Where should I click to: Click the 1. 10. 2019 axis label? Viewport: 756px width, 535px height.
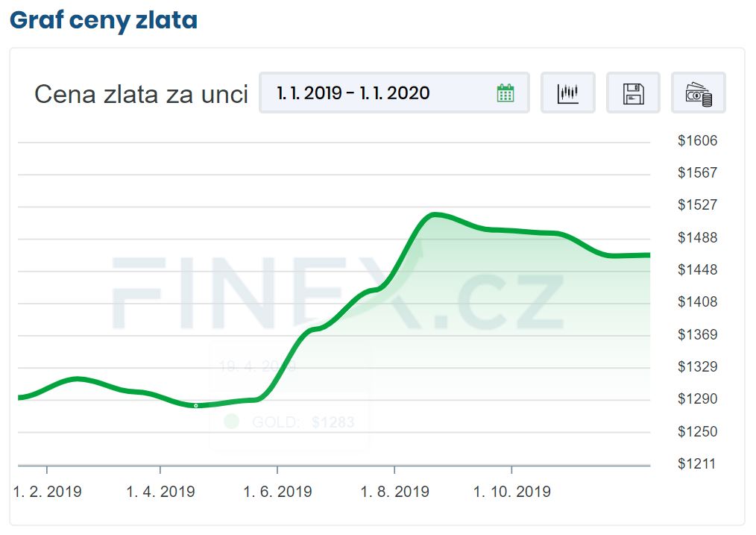(x=512, y=492)
